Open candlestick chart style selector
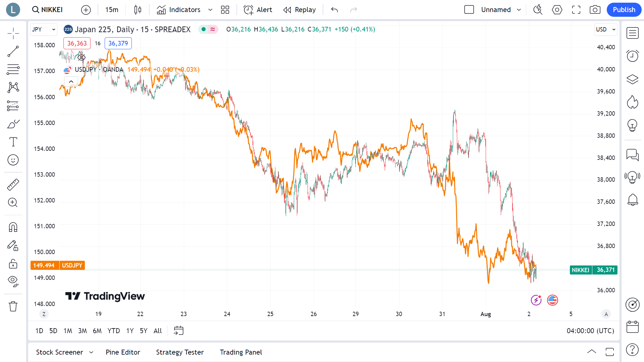Image resolution: width=644 pixels, height=362 pixels. [138, 10]
